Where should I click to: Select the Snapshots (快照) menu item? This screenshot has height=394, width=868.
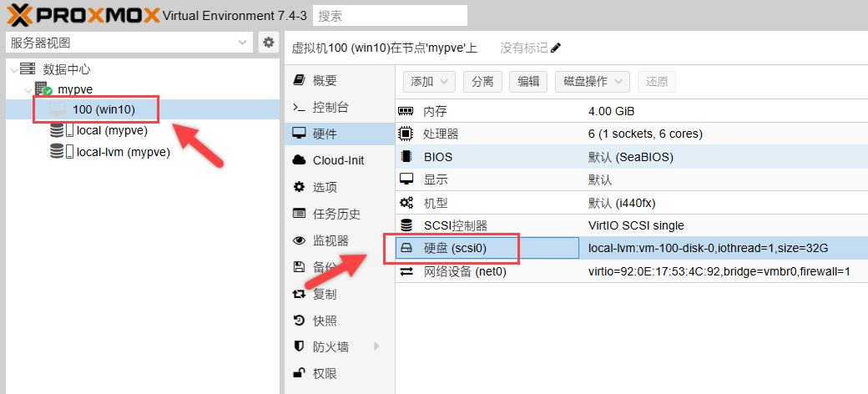[325, 321]
